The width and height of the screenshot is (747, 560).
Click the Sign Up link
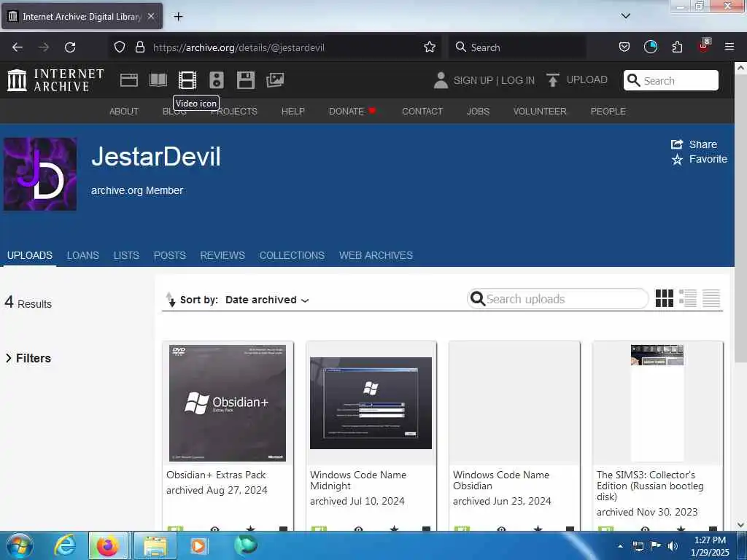coord(473,80)
